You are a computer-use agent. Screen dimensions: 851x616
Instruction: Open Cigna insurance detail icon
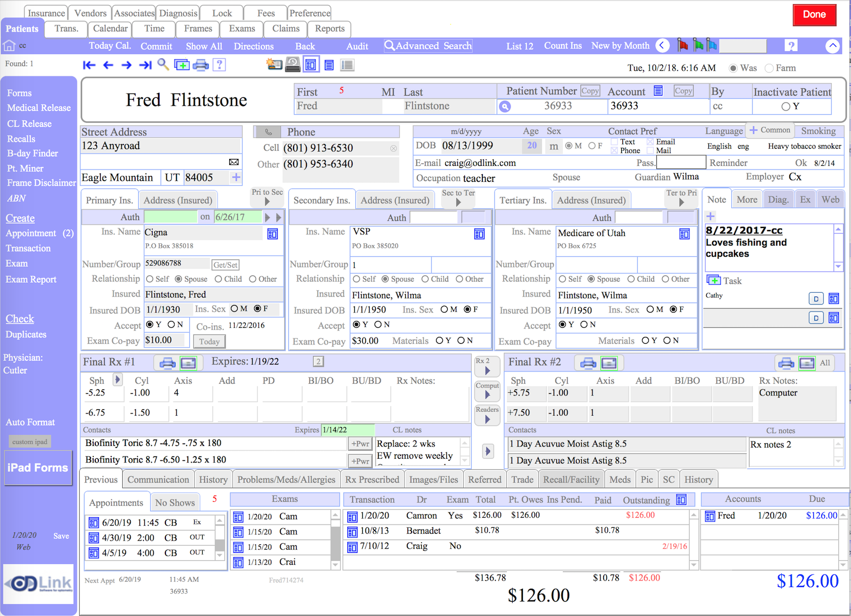coord(272,234)
